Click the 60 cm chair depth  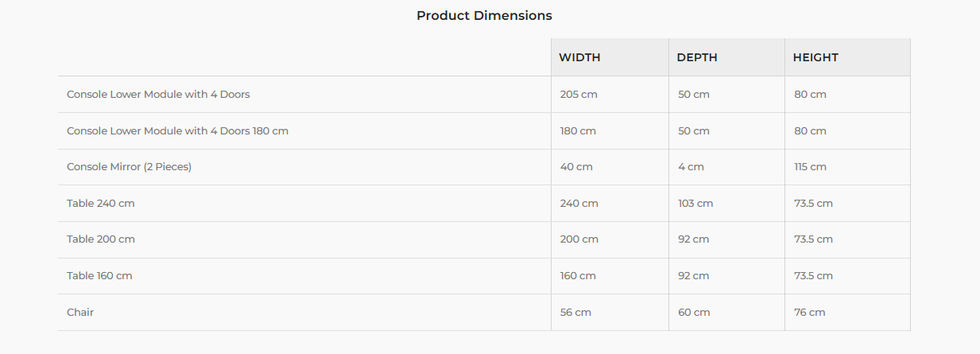[694, 312]
